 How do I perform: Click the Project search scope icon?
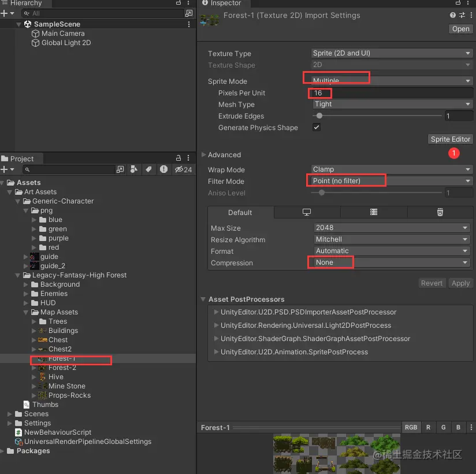pos(120,169)
